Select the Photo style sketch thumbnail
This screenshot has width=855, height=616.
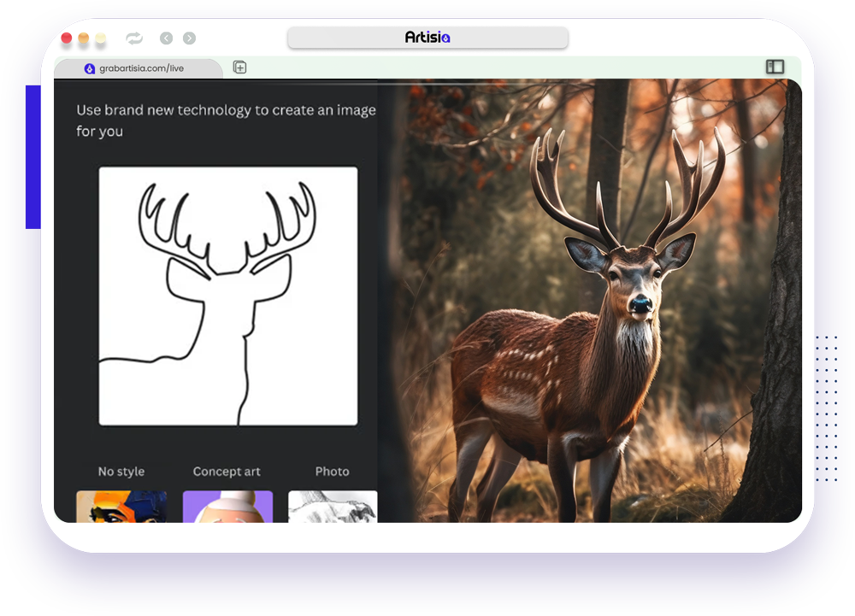pos(333,507)
